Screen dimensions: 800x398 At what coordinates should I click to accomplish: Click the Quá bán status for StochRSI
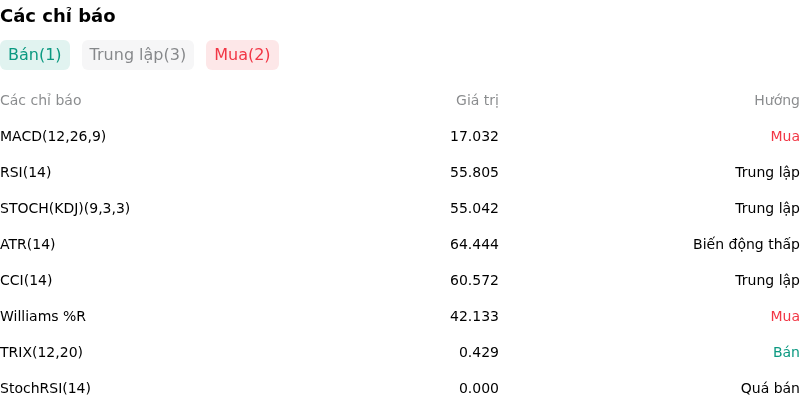coord(770,388)
